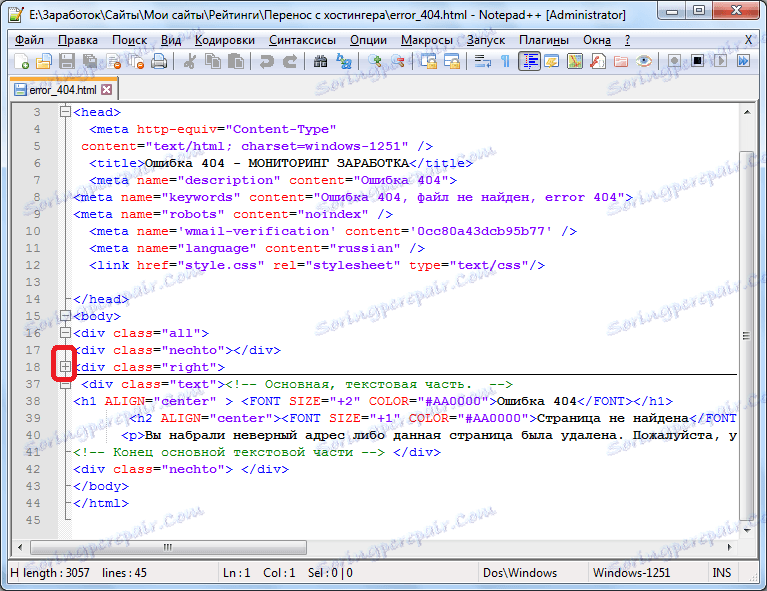Screen dimensions: 767x591
Task: Collapse div class all fold marker
Action: pyautogui.click(x=65, y=333)
